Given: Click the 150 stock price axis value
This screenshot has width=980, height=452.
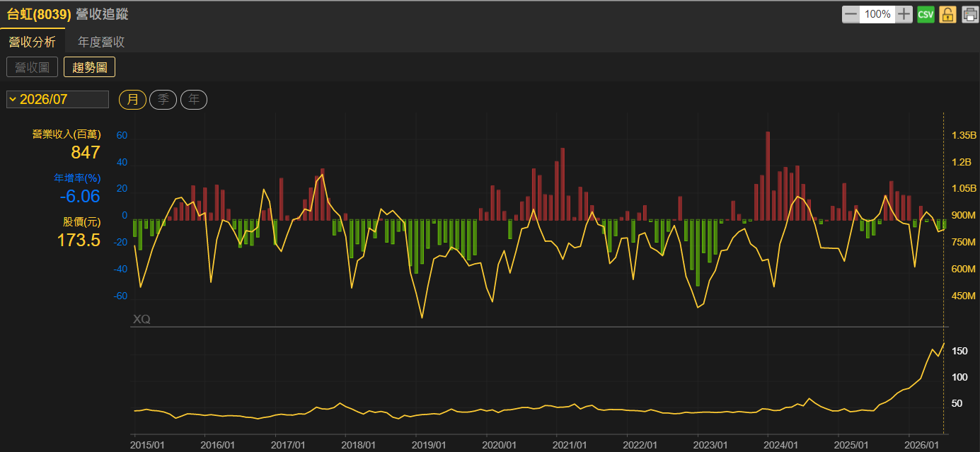Looking at the screenshot, I should tap(959, 352).
